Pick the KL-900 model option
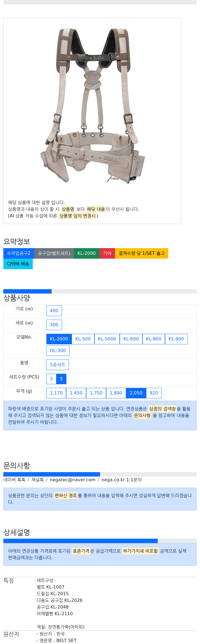Viewport: 200px width, 644px height. pos(176,339)
